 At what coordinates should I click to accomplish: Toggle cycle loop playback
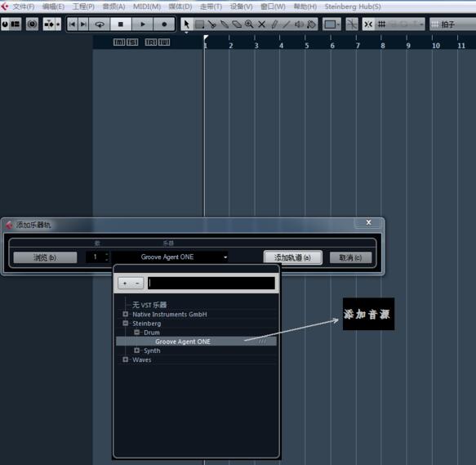(100, 24)
